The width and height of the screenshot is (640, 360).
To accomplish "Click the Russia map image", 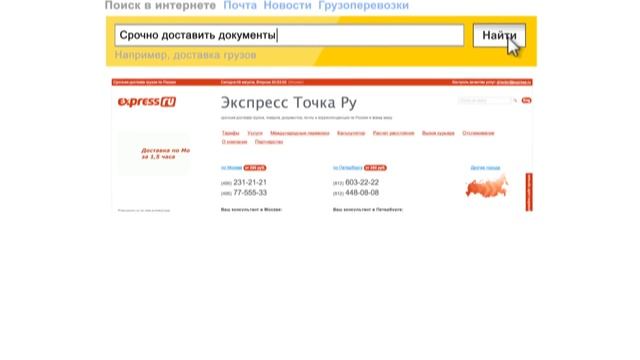I will coord(487,187).
